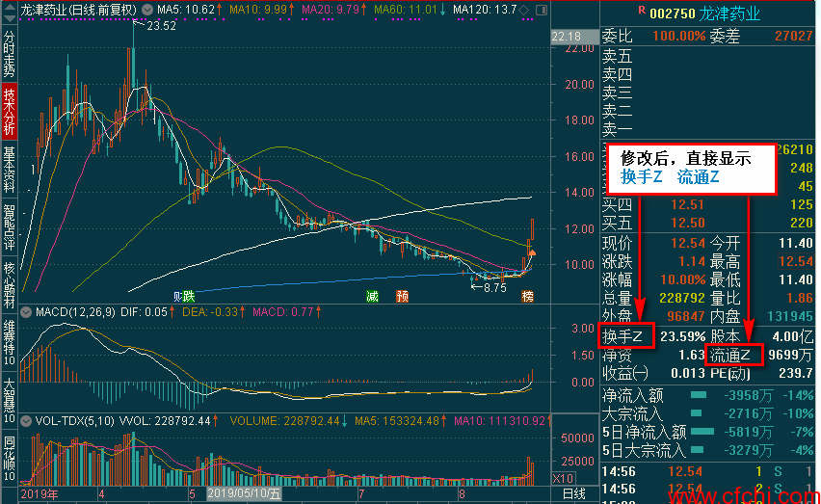The height and width of the screenshot is (504, 821).
Task: Click the 23.52 high price marker
Action: (x=162, y=26)
